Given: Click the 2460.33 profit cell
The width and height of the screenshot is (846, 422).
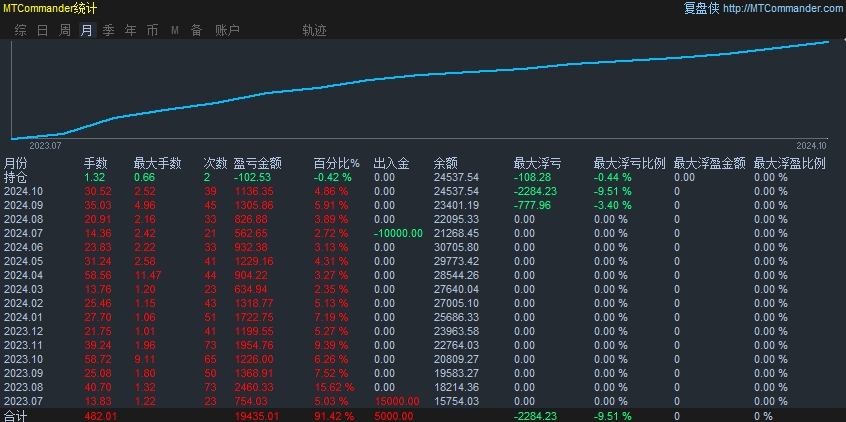Looking at the screenshot, I should (254, 387).
